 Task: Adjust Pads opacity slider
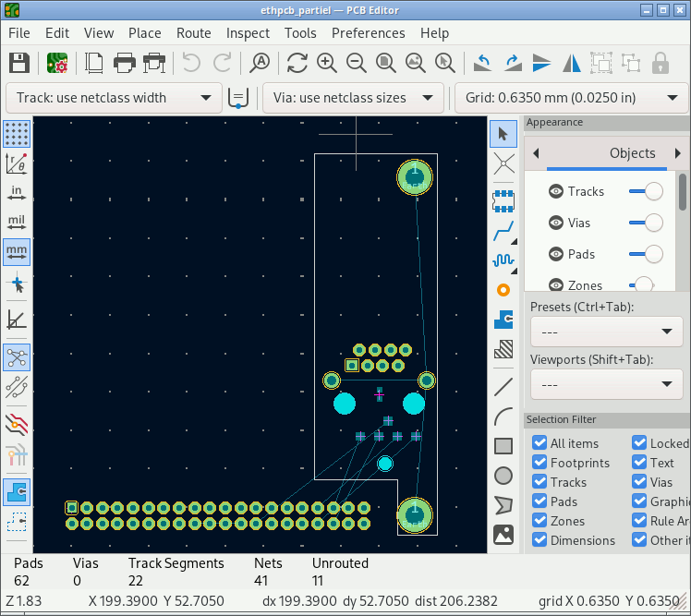pyautogui.click(x=646, y=254)
